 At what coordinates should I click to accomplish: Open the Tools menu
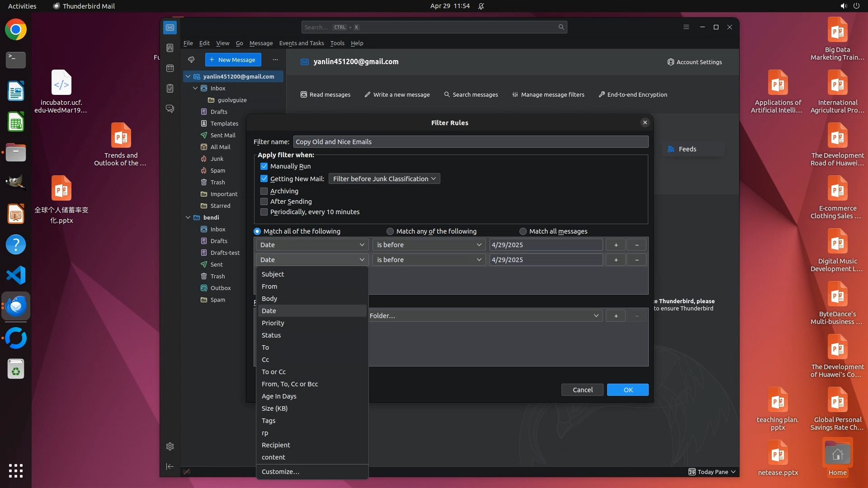337,43
